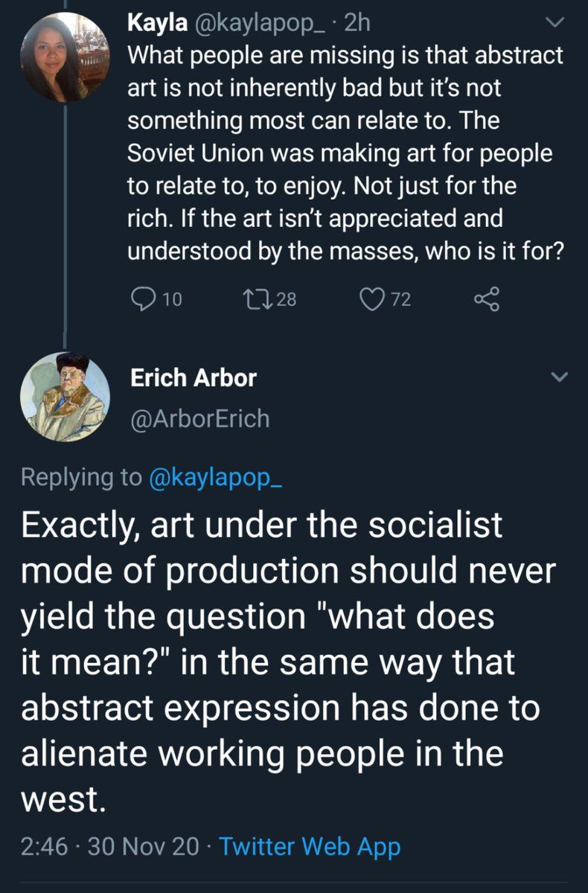Click the like count number 72
This screenshot has height=893, width=588.
(x=400, y=299)
